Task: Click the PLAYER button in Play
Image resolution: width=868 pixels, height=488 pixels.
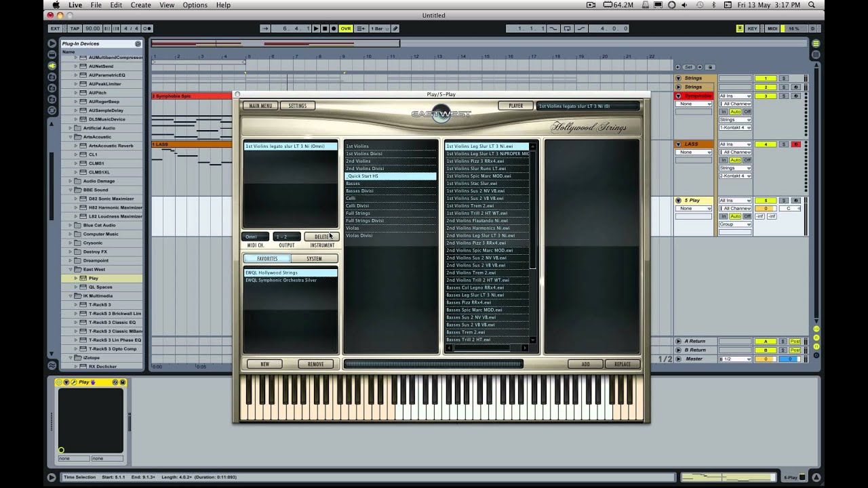Action: point(515,106)
